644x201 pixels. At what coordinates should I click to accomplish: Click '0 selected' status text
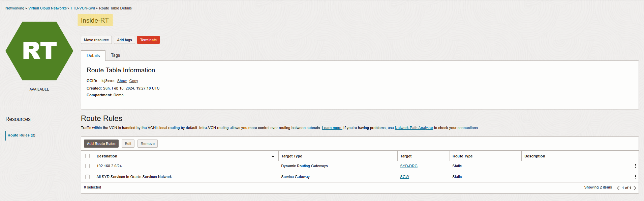pos(92,187)
